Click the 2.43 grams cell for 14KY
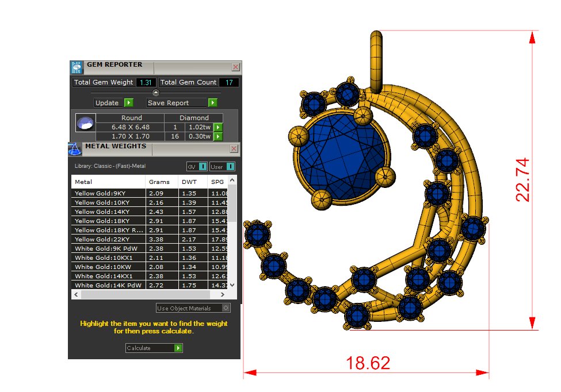The height and width of the screenshot is (392, 561). pos(162,212)
